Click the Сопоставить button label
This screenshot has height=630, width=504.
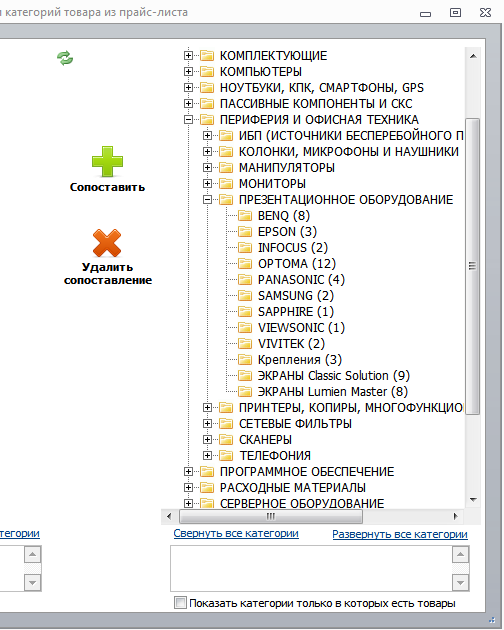click(x=107, y=187)
